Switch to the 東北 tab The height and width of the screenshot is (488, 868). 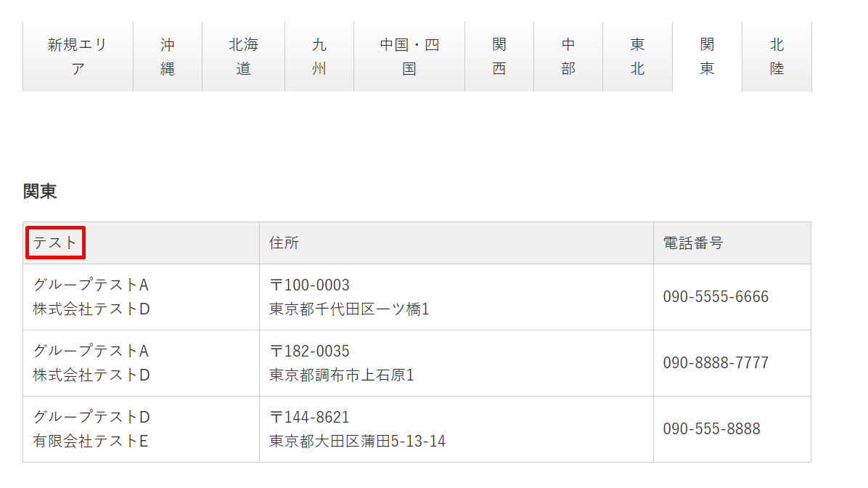coord(637,57)
